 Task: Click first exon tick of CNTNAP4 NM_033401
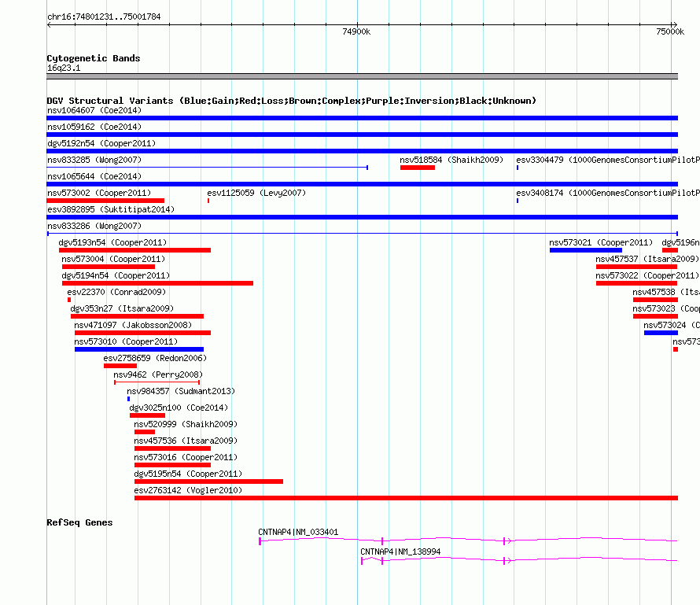(260, 541)
